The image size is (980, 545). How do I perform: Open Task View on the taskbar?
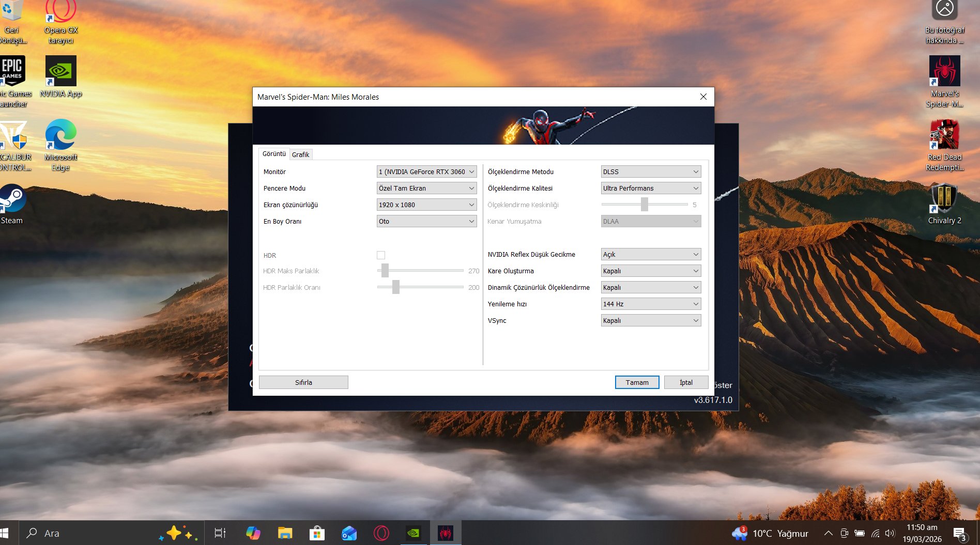220,533
